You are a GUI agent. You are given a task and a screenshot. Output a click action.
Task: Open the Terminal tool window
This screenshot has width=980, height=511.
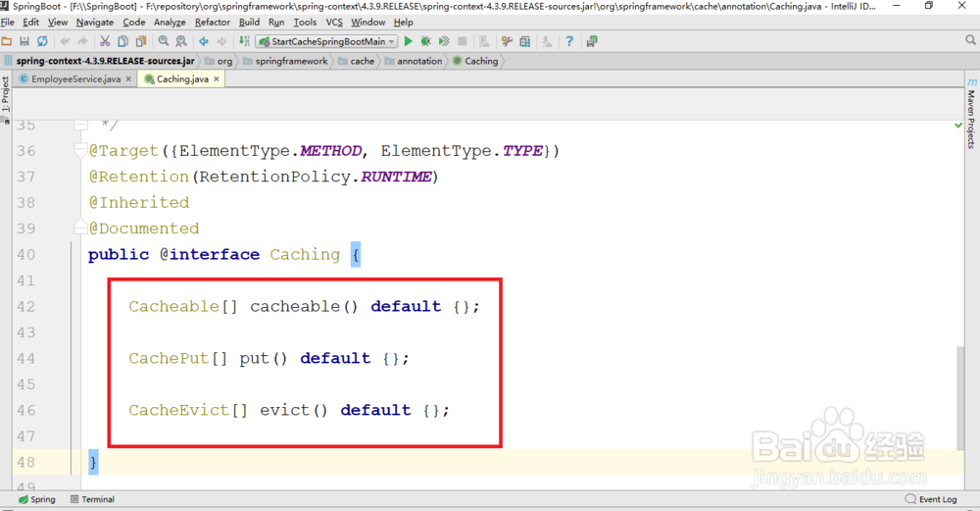[92, 499]
